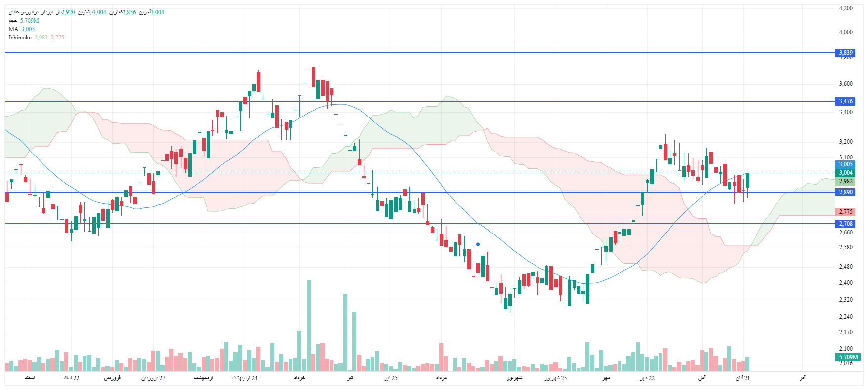Click the اسفند month label on time axis
Viewport: 868px width, 390px height.
(30, 378)
